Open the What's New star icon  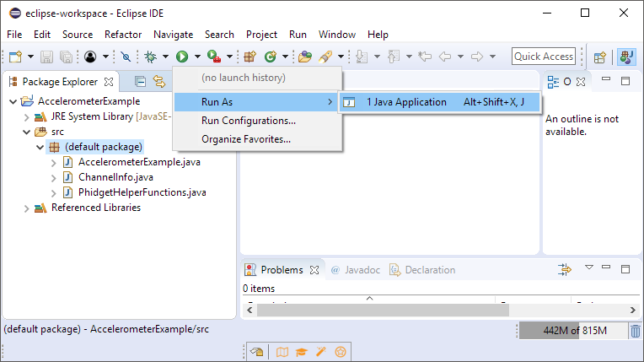[x=341, y=352]
